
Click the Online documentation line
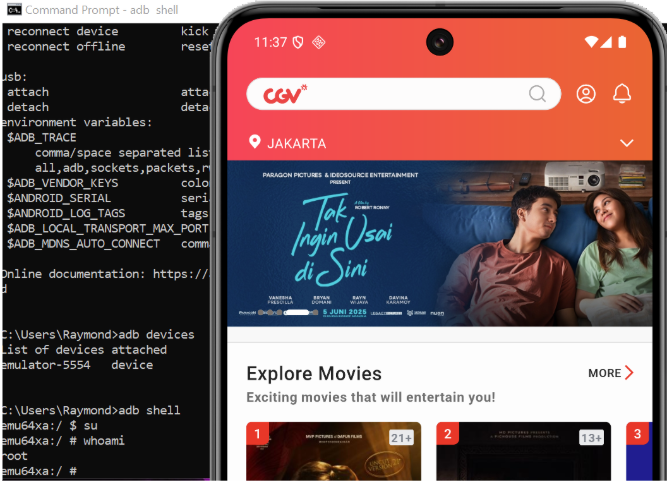106,274
